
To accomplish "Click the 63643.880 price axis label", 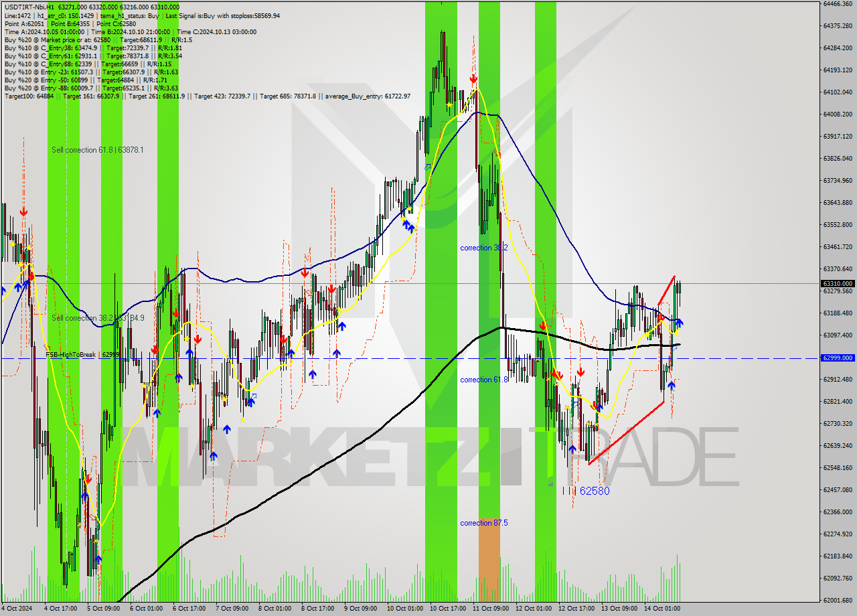I will (837, 202).
